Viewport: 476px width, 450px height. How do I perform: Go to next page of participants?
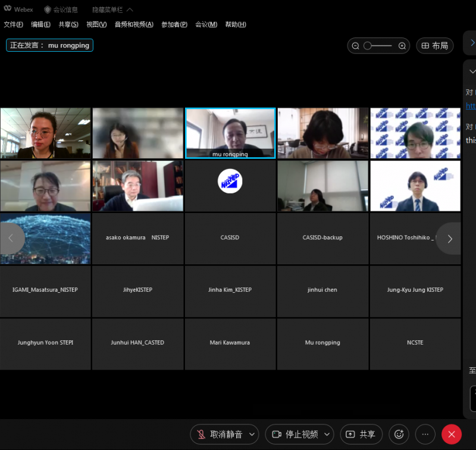[x=449, y=239]
